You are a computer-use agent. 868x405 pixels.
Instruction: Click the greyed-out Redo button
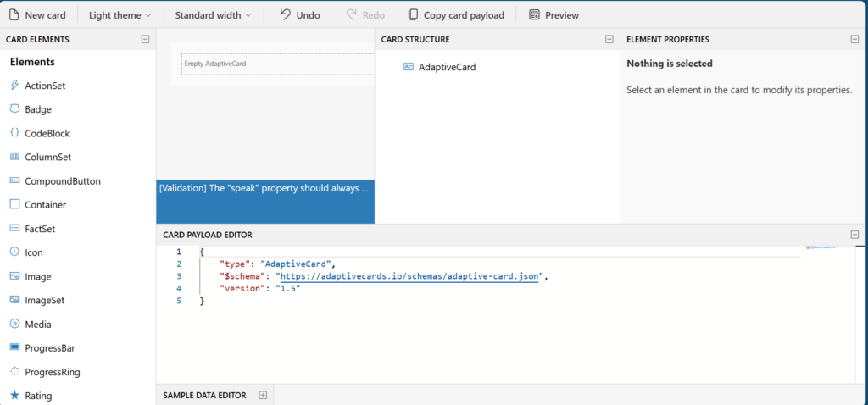(x=365, y=15)
